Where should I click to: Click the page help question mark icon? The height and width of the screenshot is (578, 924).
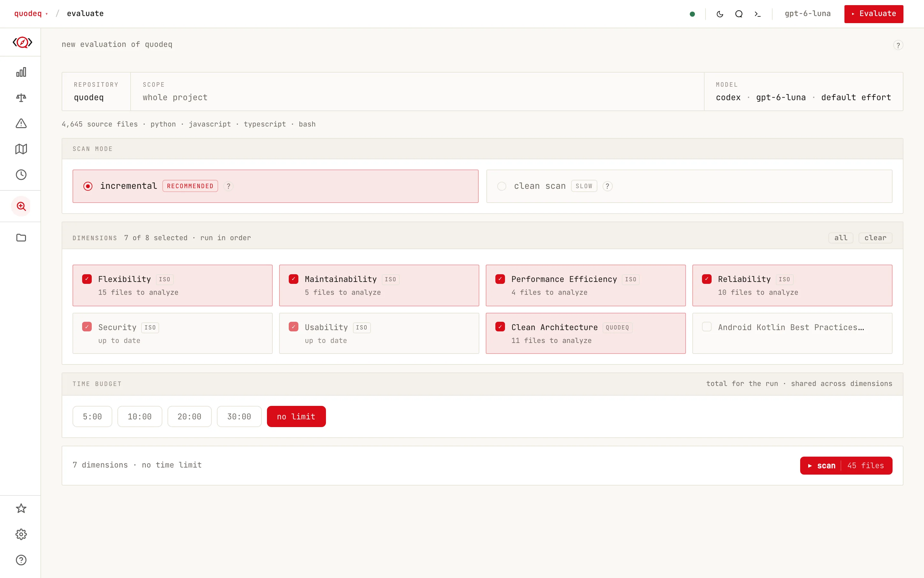(x=898, y=45)
